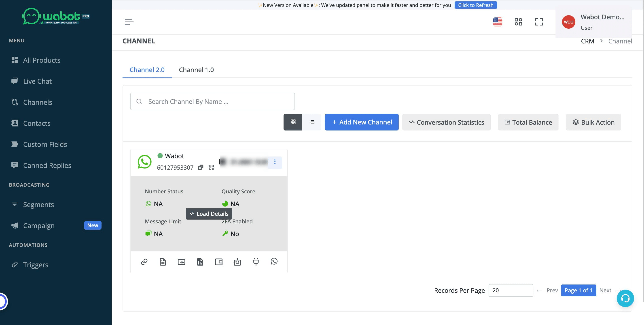Viewport: 644px width, 325px height.
Task: Switch to list view toggle
Action: click(311, 122)
